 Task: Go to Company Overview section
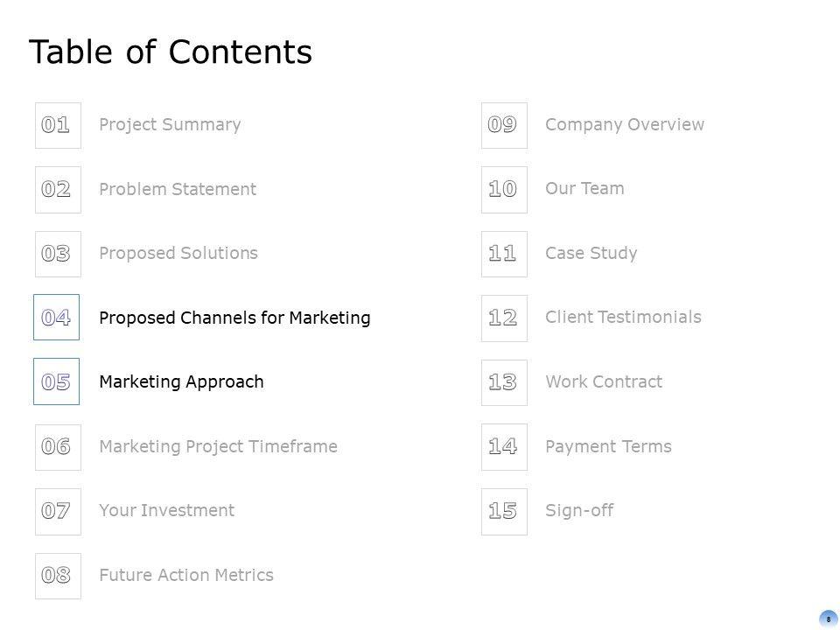624,124
